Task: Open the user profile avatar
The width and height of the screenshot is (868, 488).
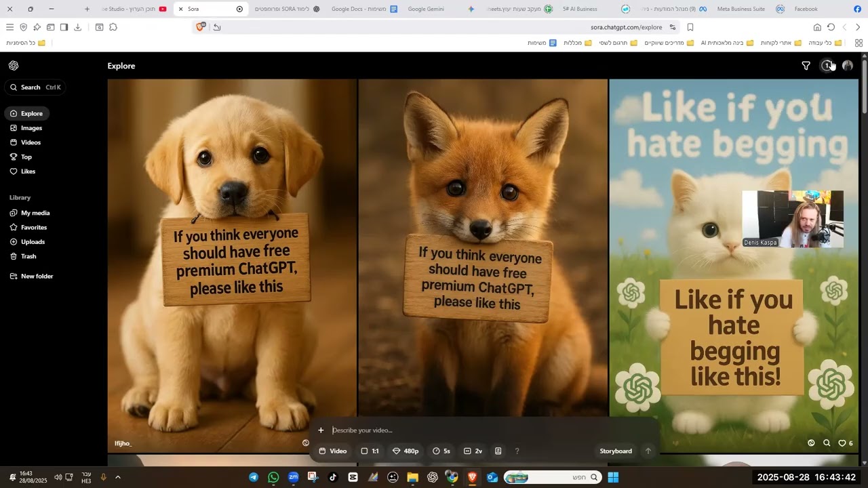Action: tap(847, 66)
